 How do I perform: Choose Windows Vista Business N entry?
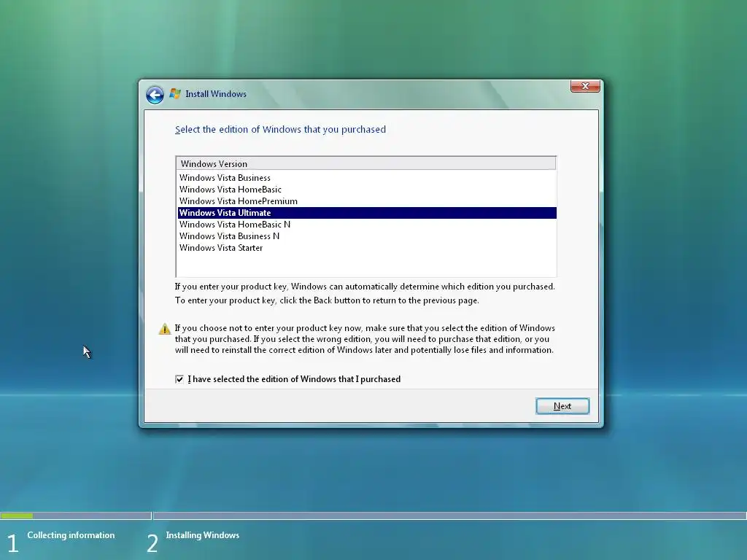click(x=367, y=236)
